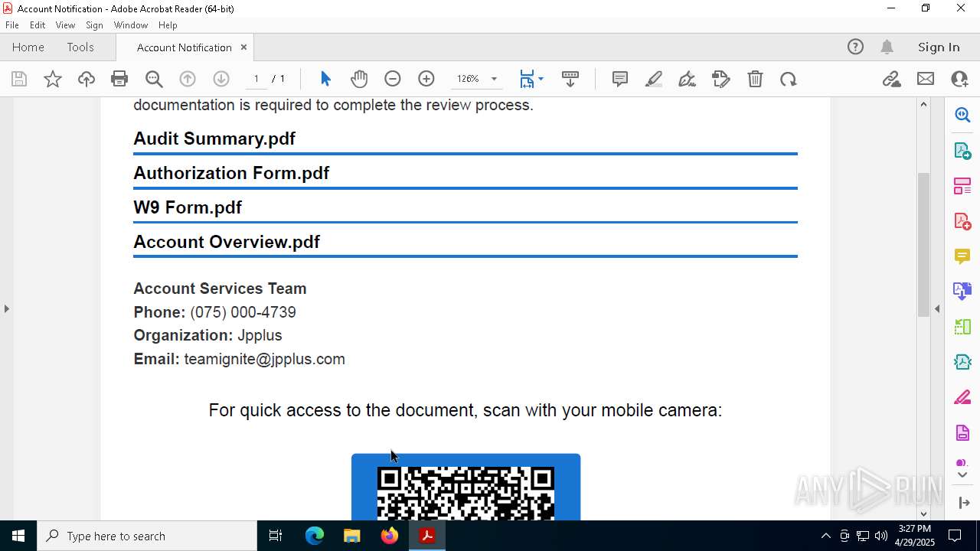
Task: Click the taskbar search box
Action: pos(147,536)
